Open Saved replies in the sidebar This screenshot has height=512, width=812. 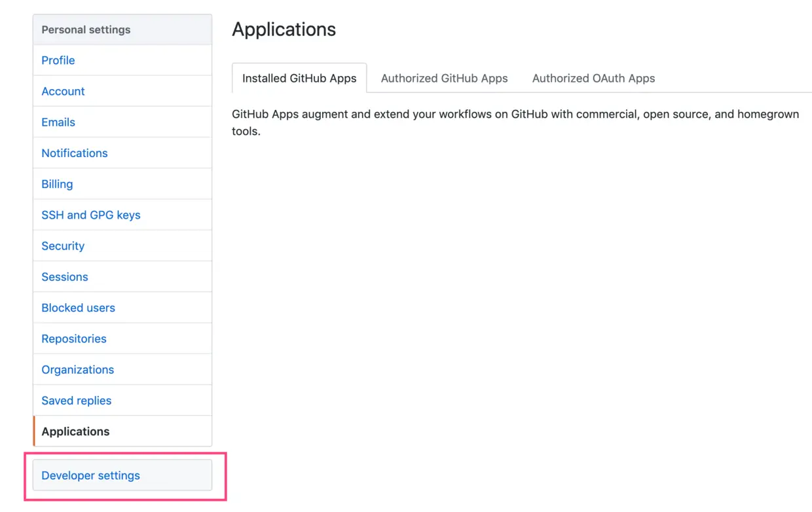tap(77, 401)
